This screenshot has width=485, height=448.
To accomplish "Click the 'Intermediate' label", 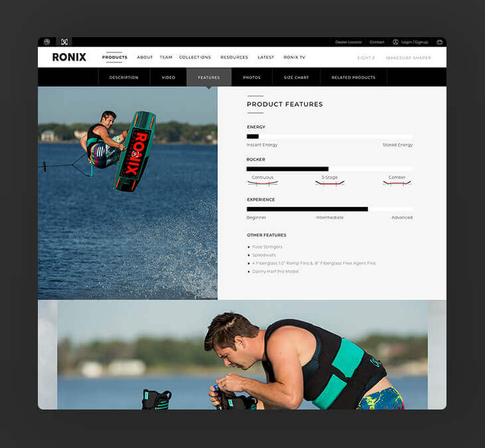I will [x=330, y=218].
